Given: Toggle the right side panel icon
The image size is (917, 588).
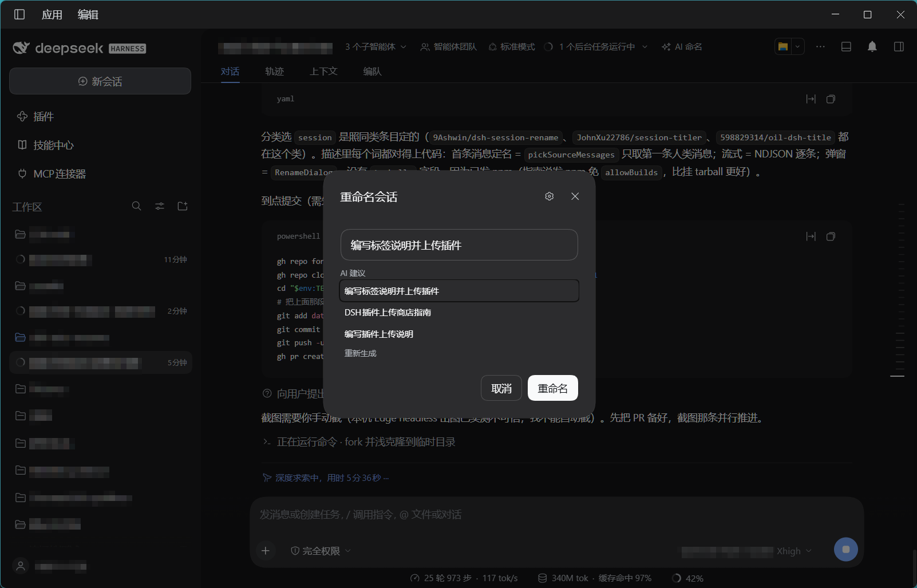Looking at the screenshot, I should [x=899, y=47].
